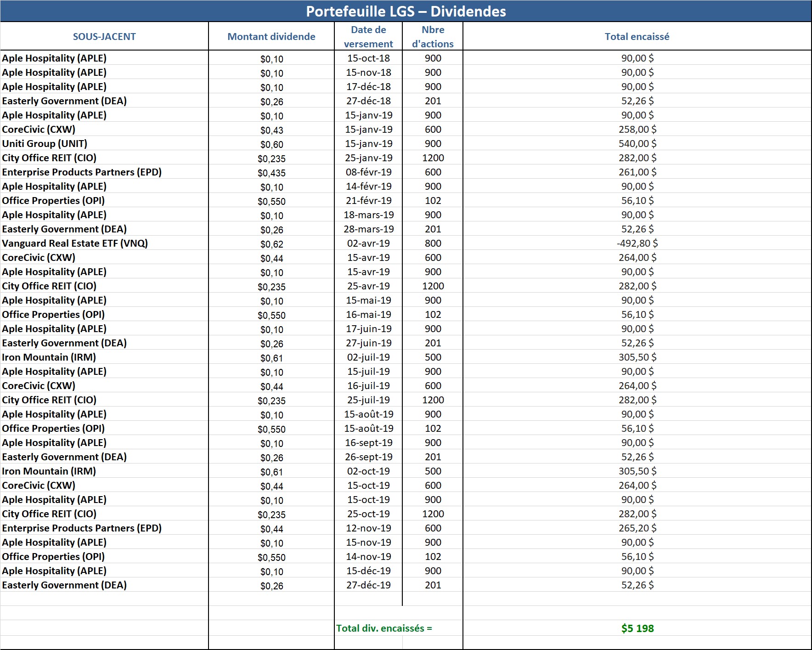Select the date 16-juil-19
Image resolution: width=812 pixels, height=650 pixels.
368,386
